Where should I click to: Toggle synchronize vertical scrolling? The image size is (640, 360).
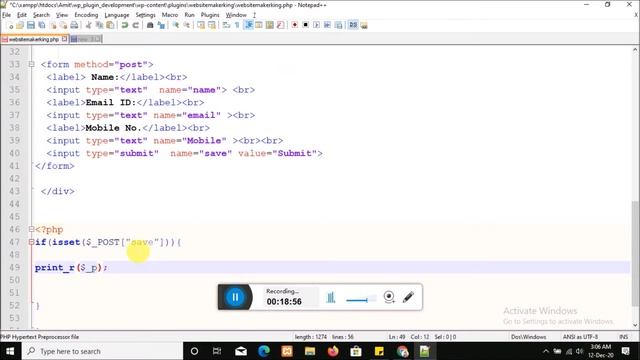click(201, 25)
